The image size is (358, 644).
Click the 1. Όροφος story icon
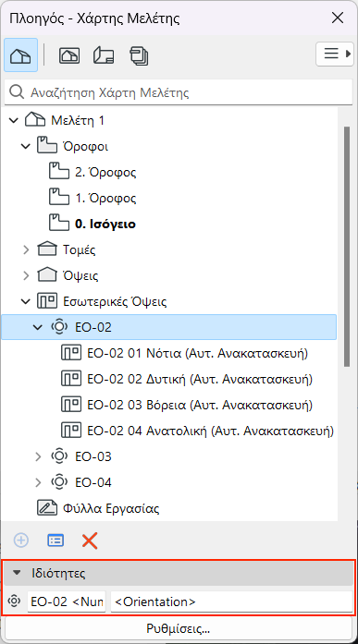pos(59,198)
